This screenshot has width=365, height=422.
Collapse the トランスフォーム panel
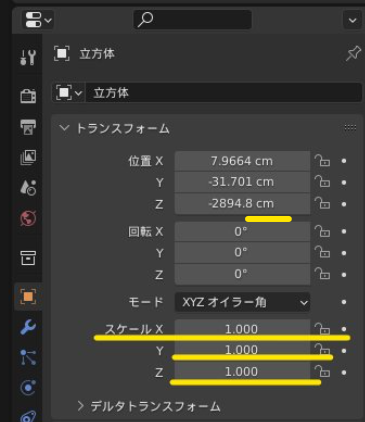pos(64,128)
